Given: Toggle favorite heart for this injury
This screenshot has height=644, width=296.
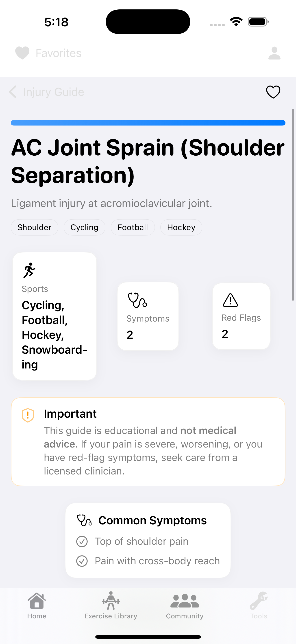Looking at the screenshot, I should [273, 92].
